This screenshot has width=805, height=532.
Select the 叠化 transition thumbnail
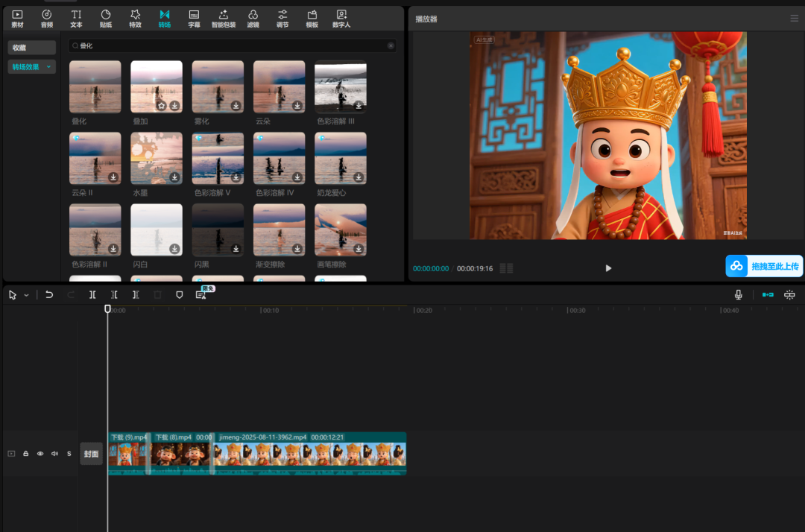coord(95,86)
